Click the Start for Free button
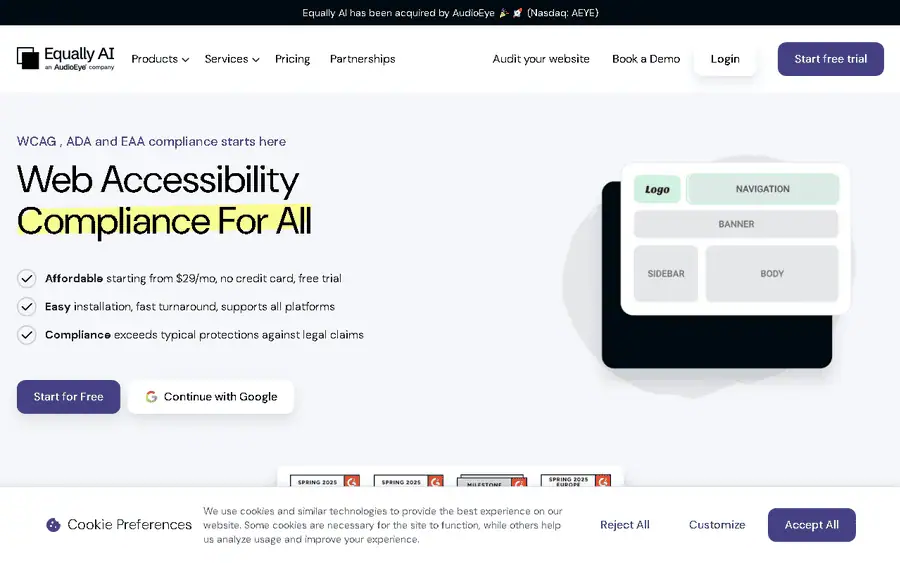This screenshot has width=900, height=563. (x=68, y=397)
